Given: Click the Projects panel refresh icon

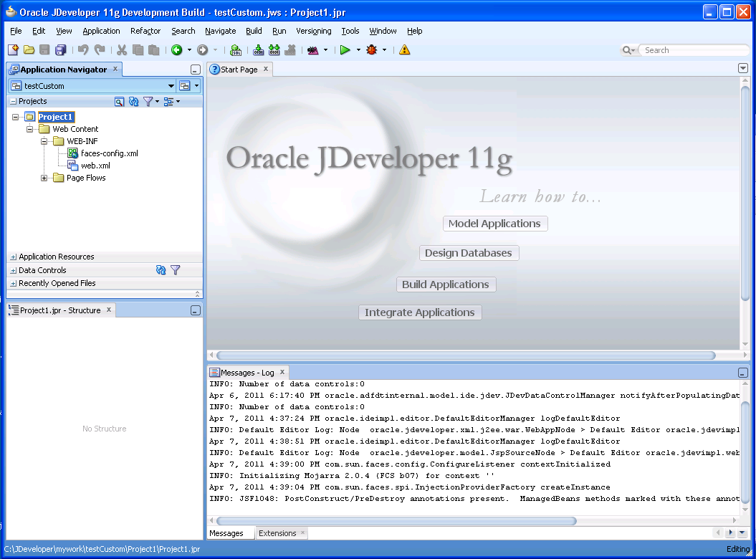Looking at the screenshot, I should click(x=133, y=101).
